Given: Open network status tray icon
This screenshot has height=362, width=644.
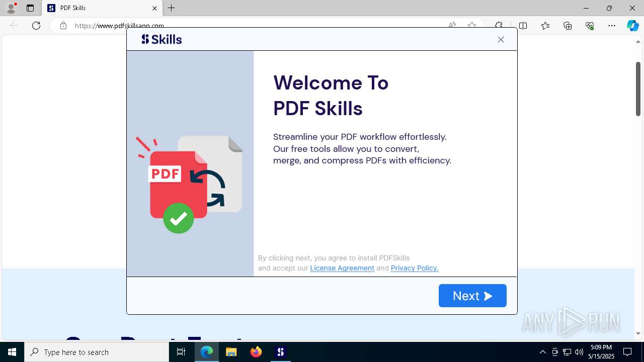Looking at the screenshot, I should 567,352.
